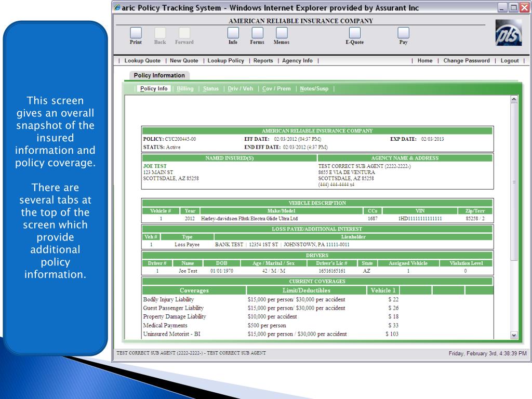This screenshot has height=399, width=532.
Task: Click the Change Password link
Action: coord(467,61)
